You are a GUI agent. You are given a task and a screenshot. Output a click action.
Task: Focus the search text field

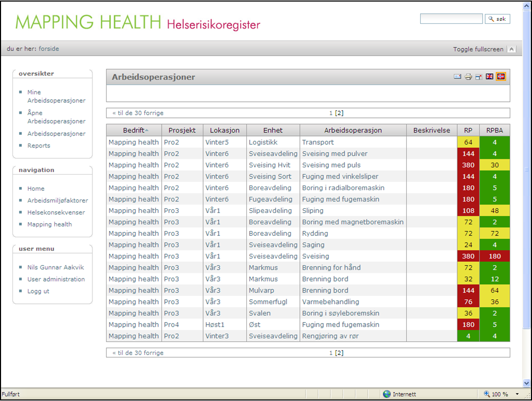[x=451, y=19]
